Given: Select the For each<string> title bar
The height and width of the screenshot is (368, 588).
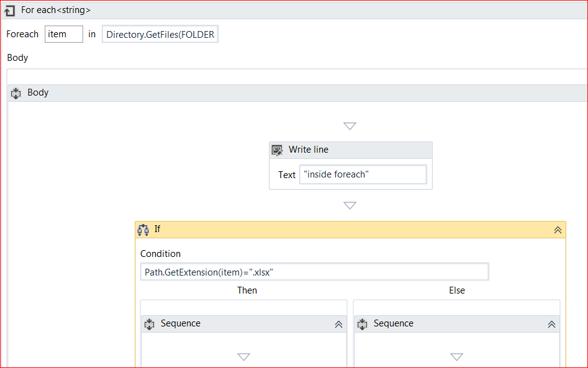Looking at the screenshot, I should (x=248, y=11).
